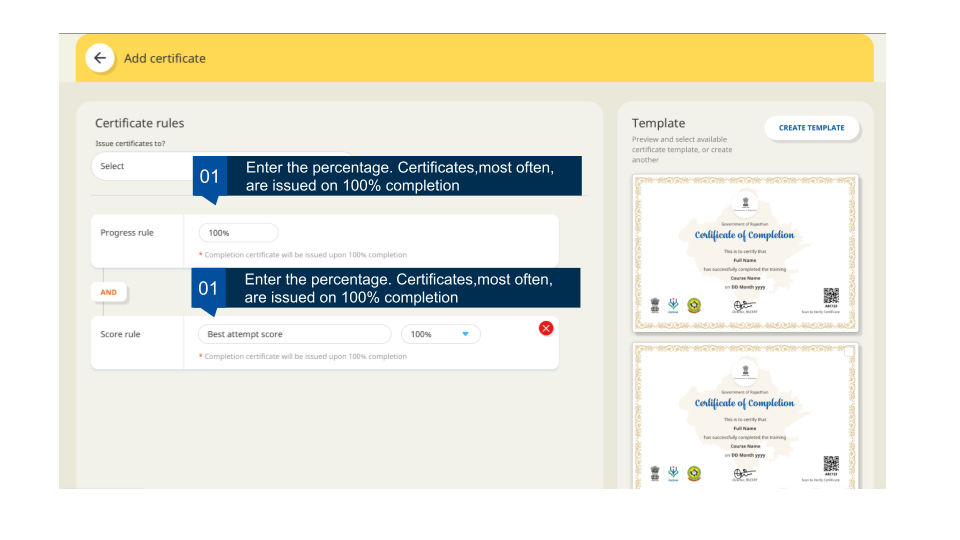Viewport: 960px width, 540px height.
Task: Click the CREATE TEMPLATE button
Action: (811, 128)
